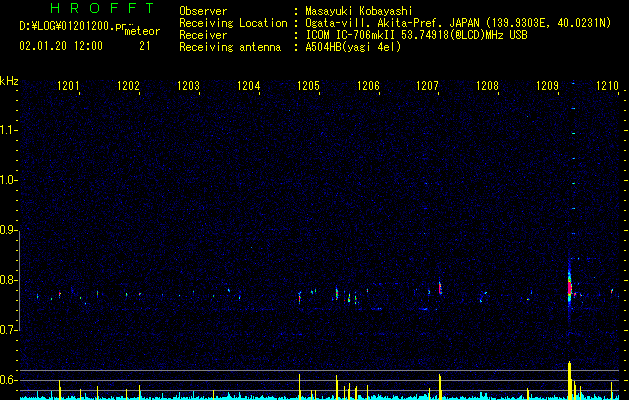Click the 1202 time marker
This screenshot has width=629, height=400.
(x=128, y=86)
